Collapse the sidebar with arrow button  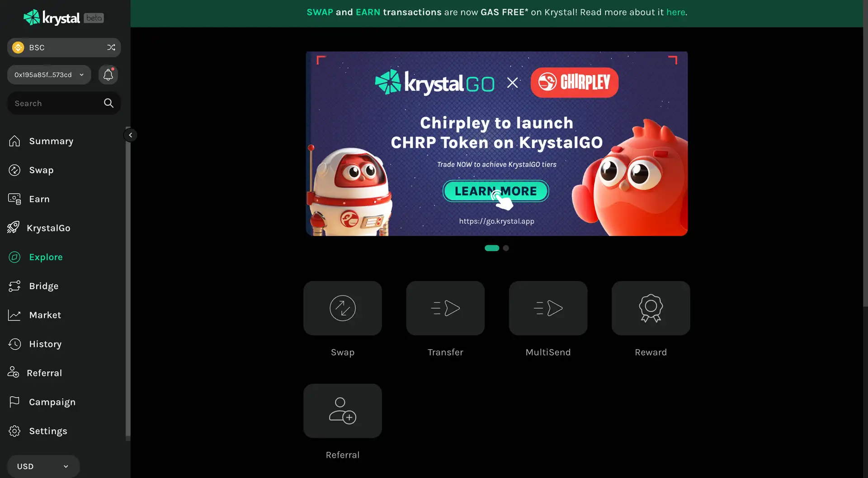(x=130, y=135)
